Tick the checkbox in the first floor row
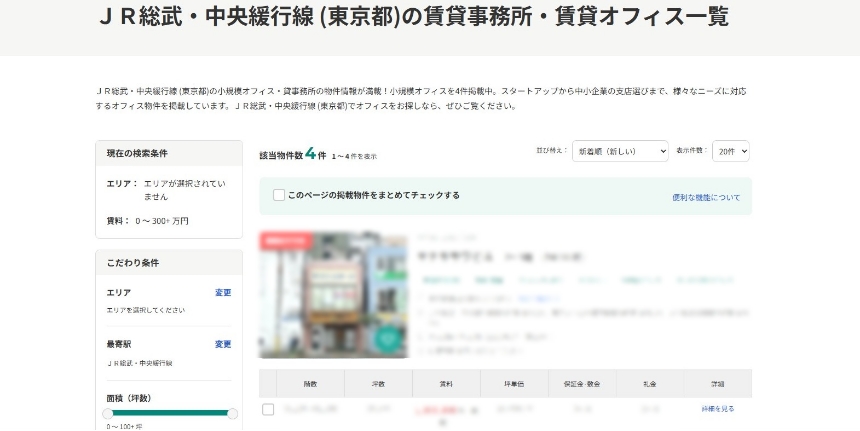Image resolution: width=860 pixels, height=431 pixels. (x=268, y=409)
